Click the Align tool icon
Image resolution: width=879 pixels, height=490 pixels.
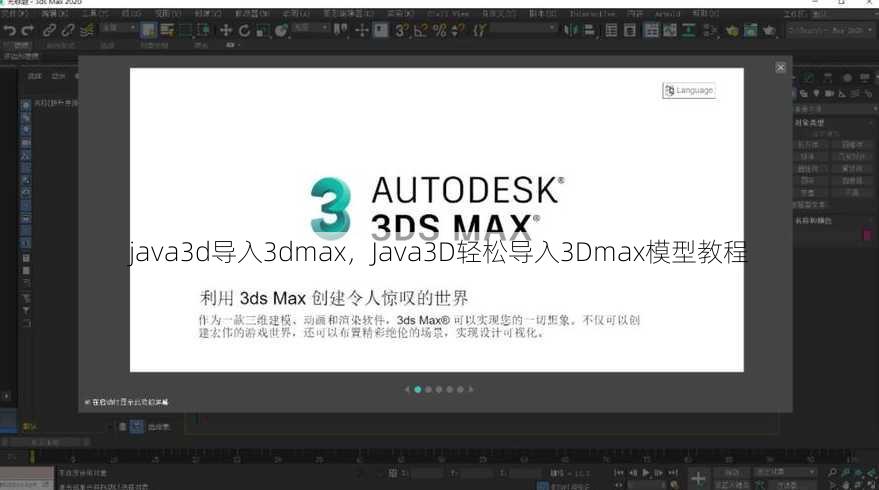click(589, 30)
